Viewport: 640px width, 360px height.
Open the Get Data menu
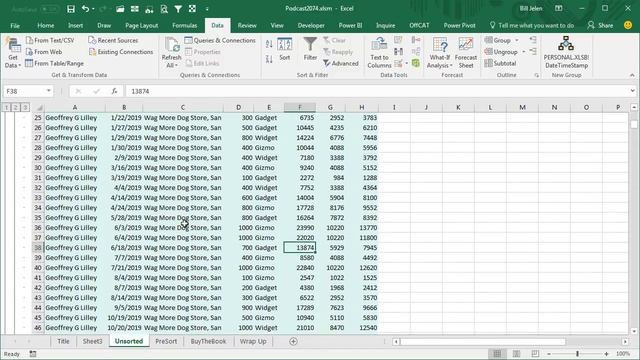click(13, 53)
